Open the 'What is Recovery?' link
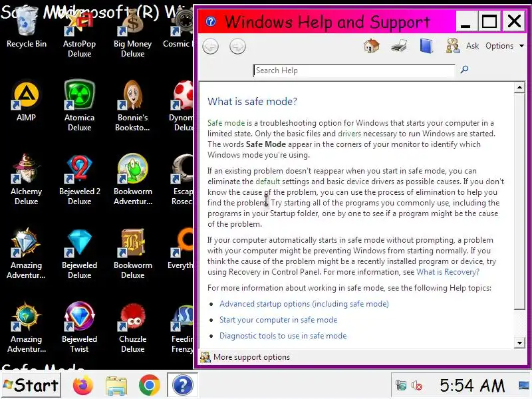This screenshot has height=399, width=532. point(448,272)
